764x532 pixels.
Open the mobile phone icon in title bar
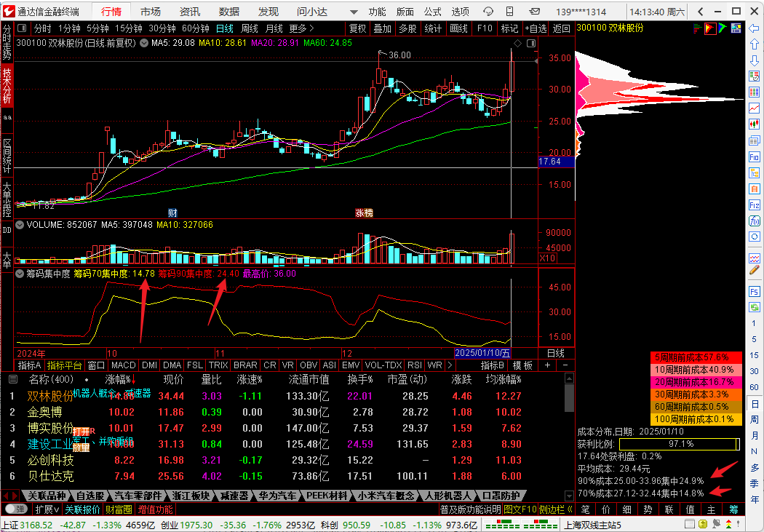tap(509, 11)
